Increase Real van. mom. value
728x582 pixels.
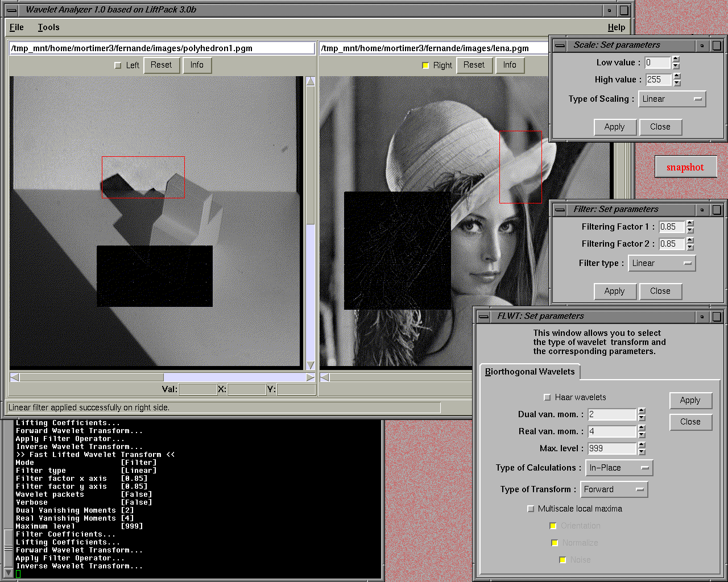pyautogui.click(x=642, y=428)
